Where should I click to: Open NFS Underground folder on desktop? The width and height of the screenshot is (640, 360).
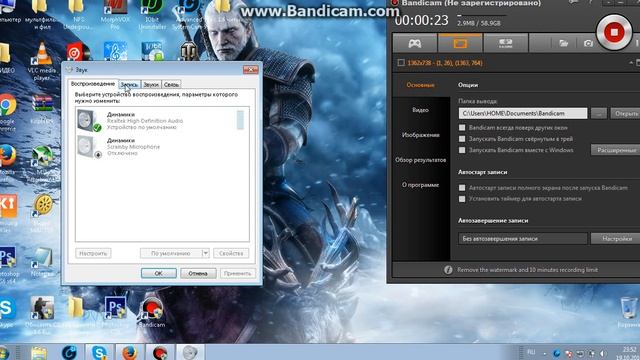pos(78,15)
